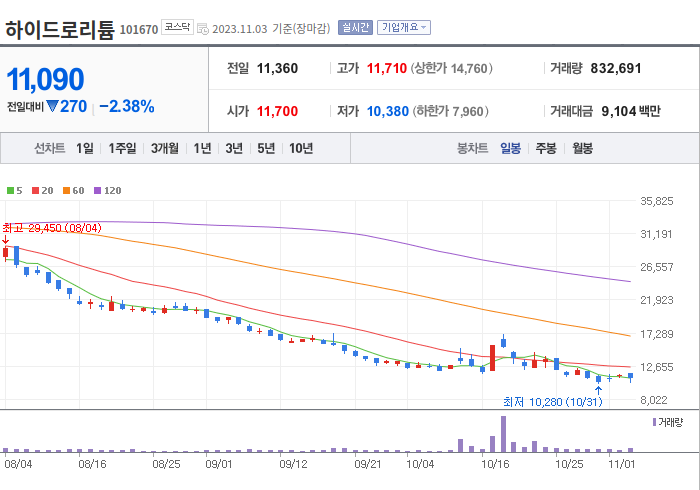Select the 3년 line chart tab

tap(234, 148)
